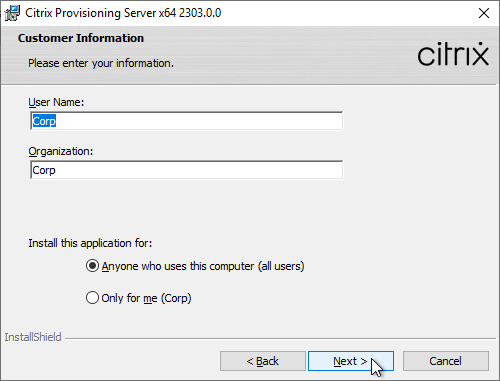Click the 'User Name:' label
This screenshot has width=500, height=381.
(56, 102)
